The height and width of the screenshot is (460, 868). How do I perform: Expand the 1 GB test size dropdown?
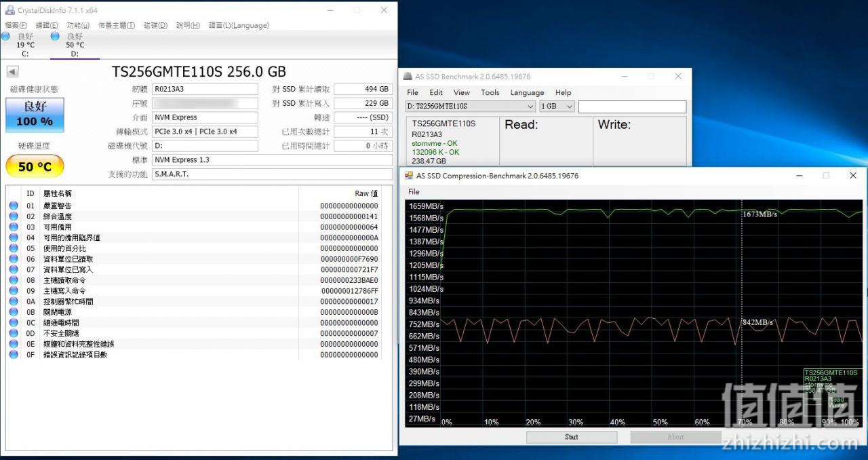[x=557, y=107]
